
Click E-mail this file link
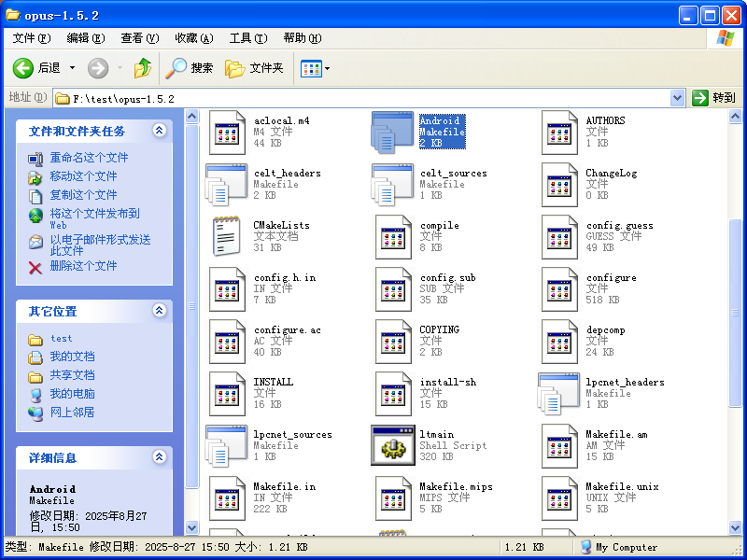point(100,245)
